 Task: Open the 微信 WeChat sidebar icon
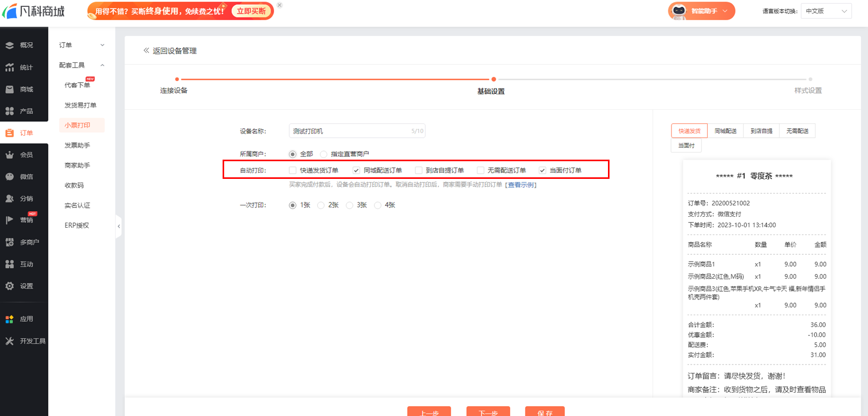(10, 177)
